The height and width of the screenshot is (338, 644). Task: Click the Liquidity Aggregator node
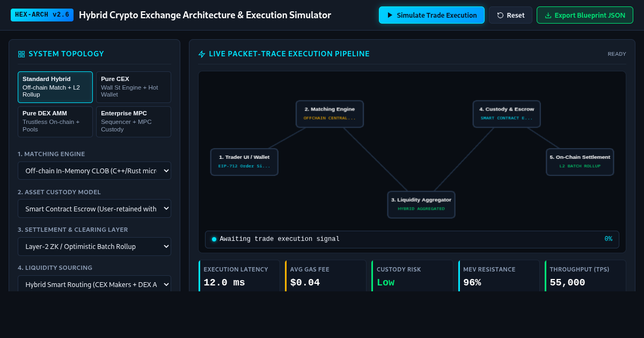(421, 204)
